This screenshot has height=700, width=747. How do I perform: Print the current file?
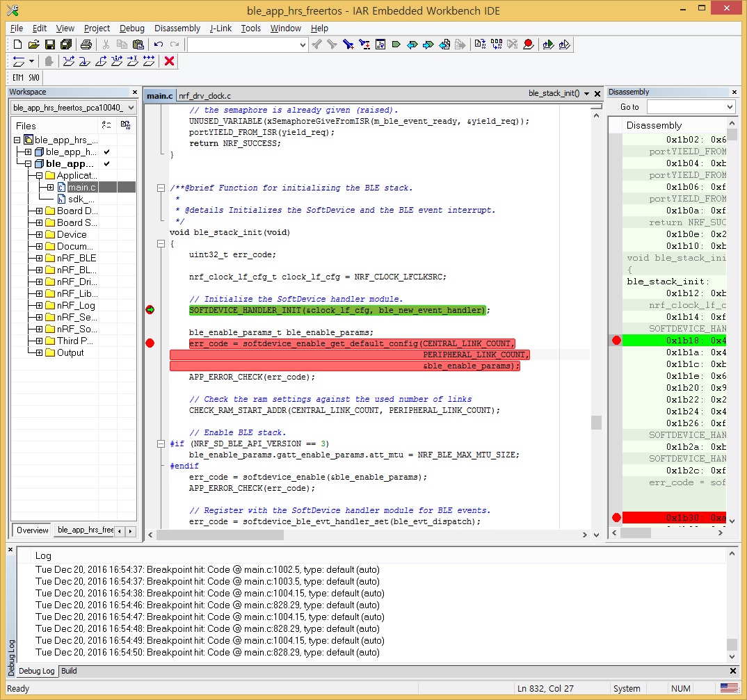86,44
